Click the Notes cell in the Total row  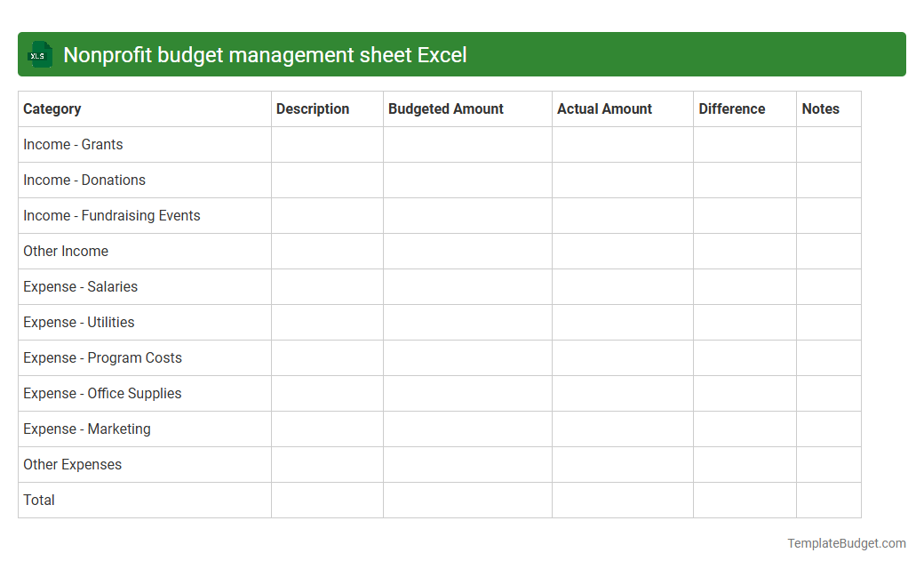click(828, 500)
